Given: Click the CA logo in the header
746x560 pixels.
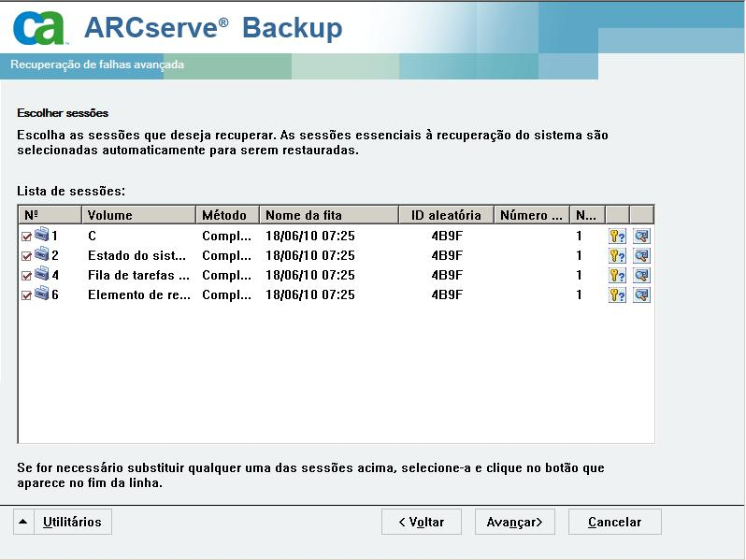Looking at the screenshot, I should 40,28.
